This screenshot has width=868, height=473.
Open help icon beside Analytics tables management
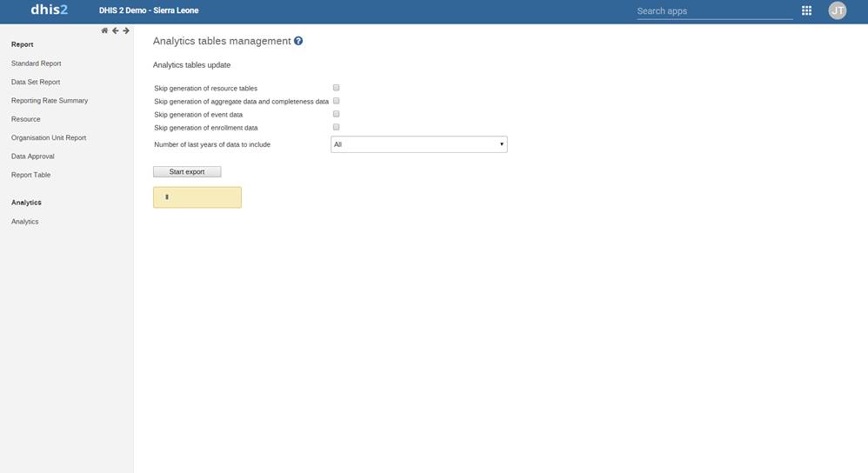(298, 41)
